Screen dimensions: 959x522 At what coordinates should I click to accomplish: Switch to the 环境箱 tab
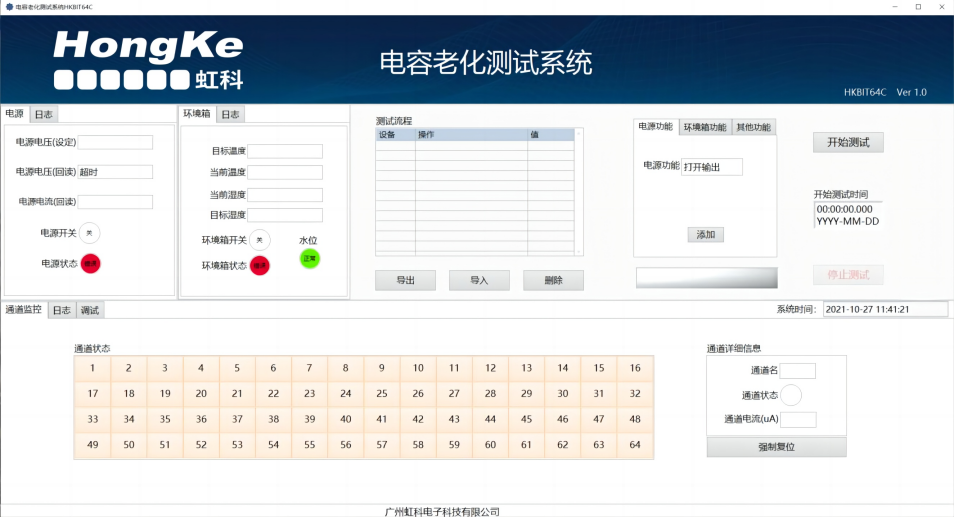coord(197,114)
